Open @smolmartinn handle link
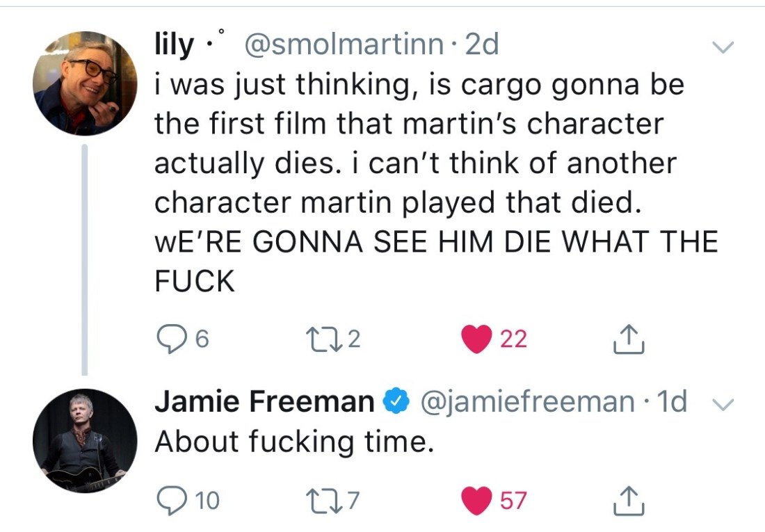This screenshot has height=532, width=765. [342, 45]
